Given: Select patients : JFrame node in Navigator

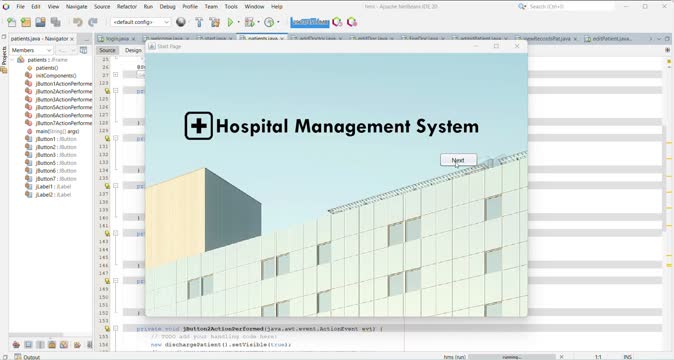Looking at the screenshot, I should 47,60.
